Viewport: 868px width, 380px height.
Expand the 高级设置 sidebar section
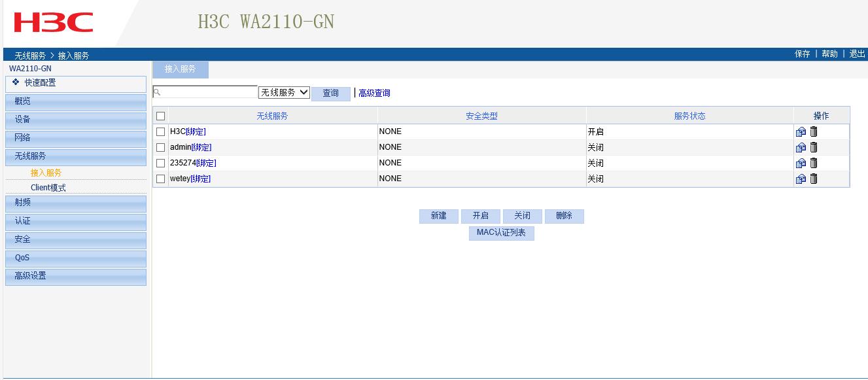pyautogui.click(x=76, y=276)
